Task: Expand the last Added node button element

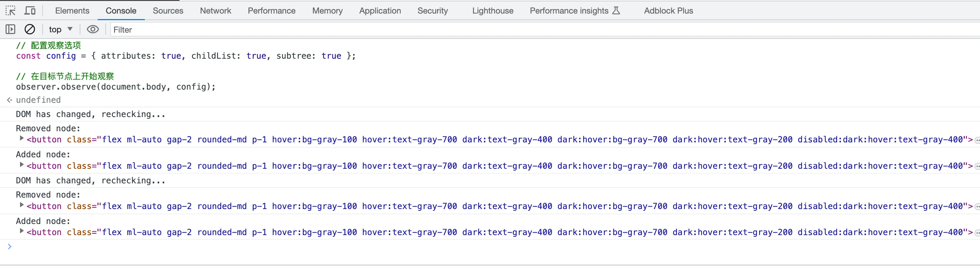Action: pyautogui.click(x=22, y=231)
